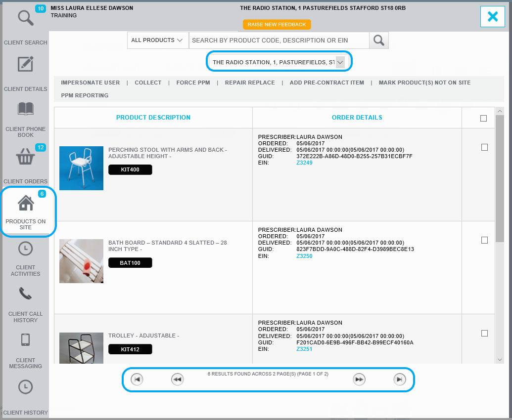Screen dimensions: 512x420
Task: Close the client window with X
Action: (492, 16)
